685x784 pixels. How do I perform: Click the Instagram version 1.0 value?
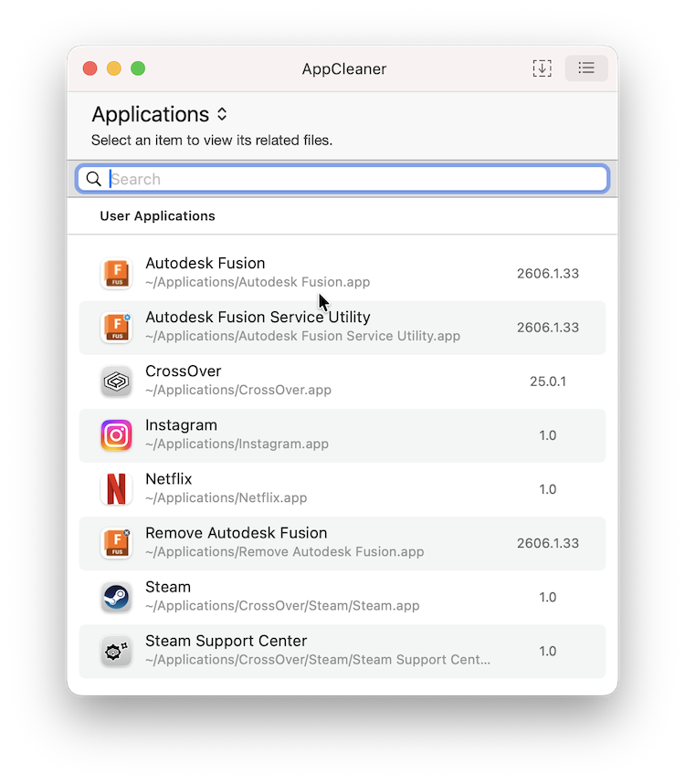[548, 435]
